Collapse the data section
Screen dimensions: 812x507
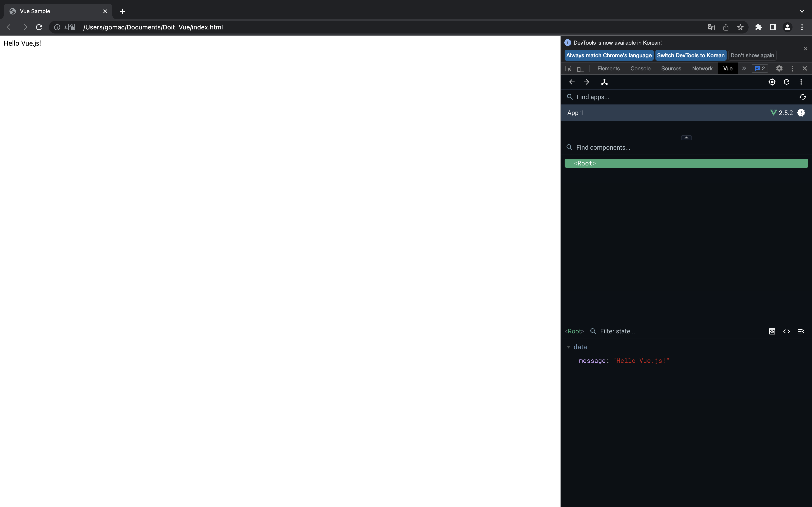(569, 347)
